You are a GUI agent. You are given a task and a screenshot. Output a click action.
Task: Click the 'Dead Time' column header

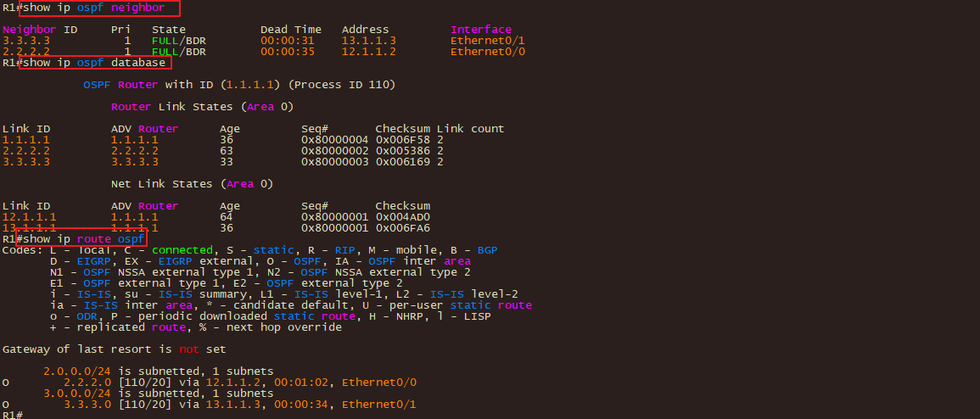tap(291, 30)
